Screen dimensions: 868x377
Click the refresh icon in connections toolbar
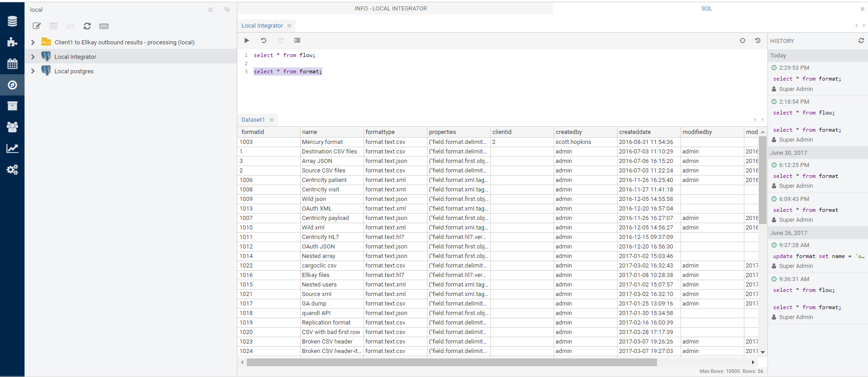[87, 26]
